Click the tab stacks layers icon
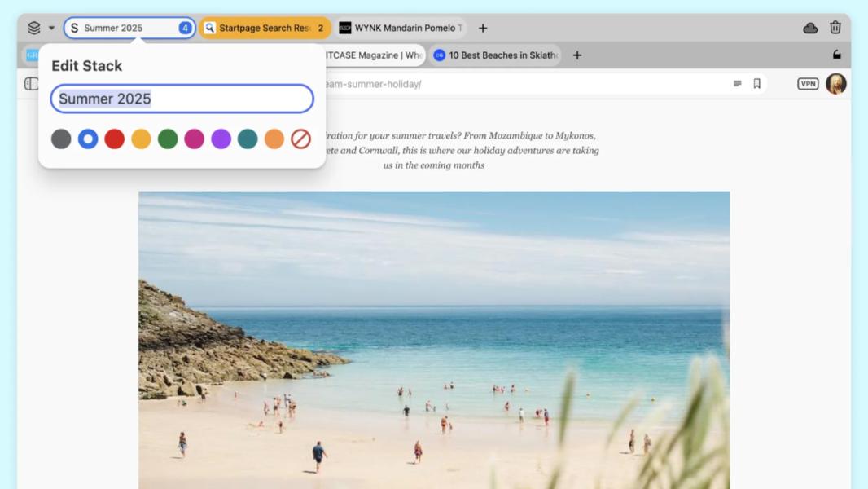868x489 pixels. [x=34, y=28]
